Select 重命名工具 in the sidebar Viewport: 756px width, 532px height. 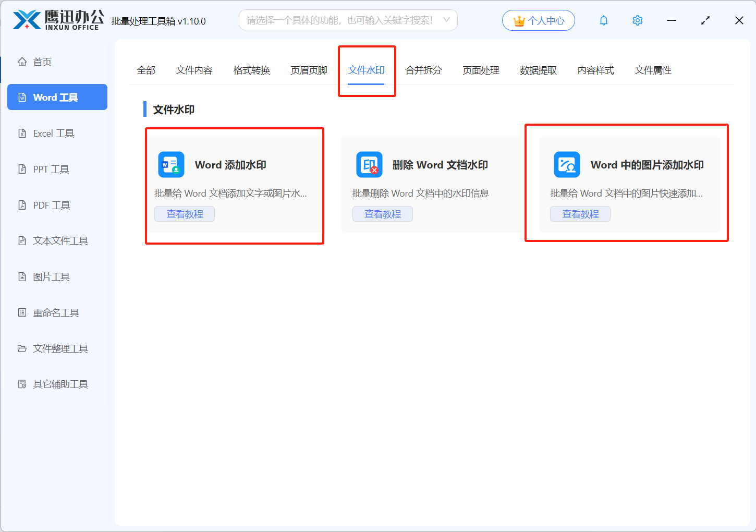(x=57, y=312)
